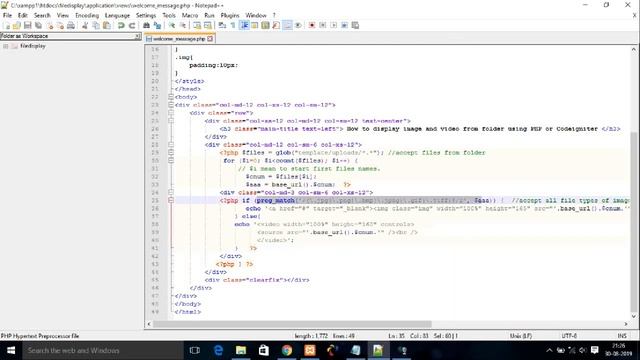Toggle synchronized vertical scrolling
640x360 pixels.
click(x=197, y=25)
